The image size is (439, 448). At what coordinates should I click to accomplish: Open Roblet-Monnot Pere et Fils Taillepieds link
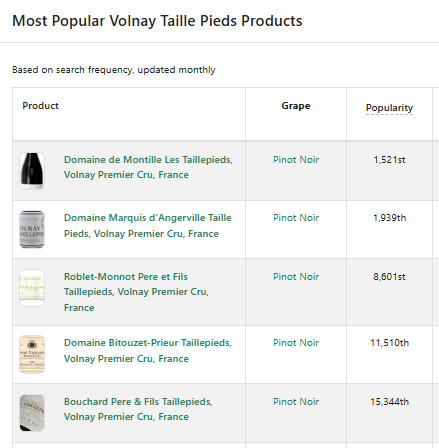coord(136,292)
